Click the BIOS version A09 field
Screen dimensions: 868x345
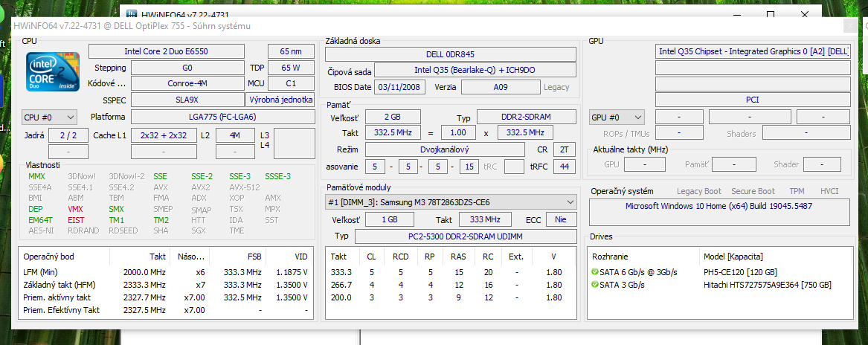coord(501,87)
